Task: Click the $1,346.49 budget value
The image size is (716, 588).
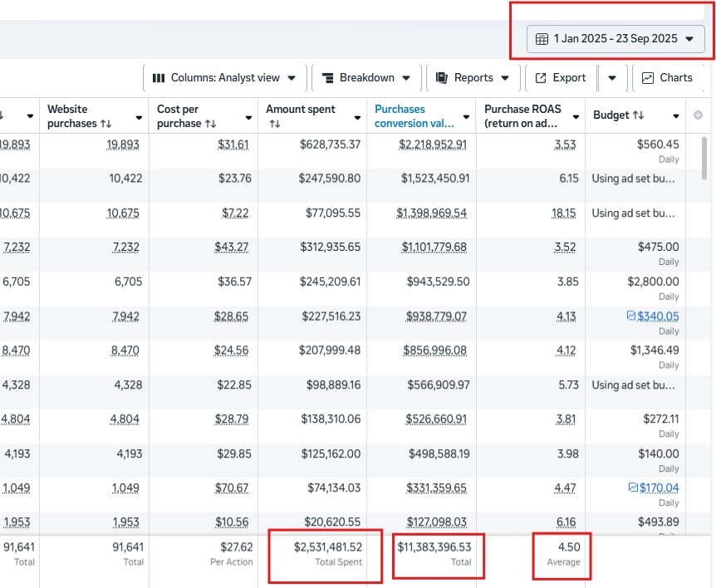Action: (655, 350)
